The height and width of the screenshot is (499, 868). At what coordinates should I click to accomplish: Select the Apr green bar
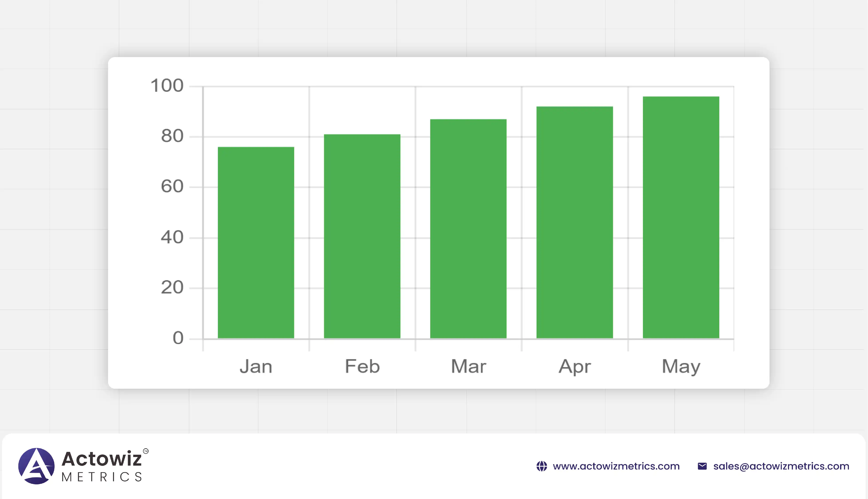pos(574,222)
